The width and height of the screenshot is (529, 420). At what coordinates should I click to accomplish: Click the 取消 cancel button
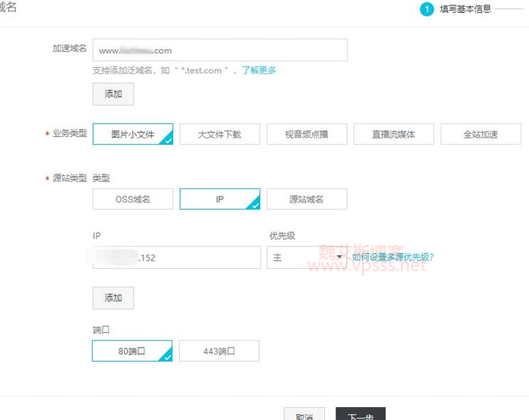305,415
